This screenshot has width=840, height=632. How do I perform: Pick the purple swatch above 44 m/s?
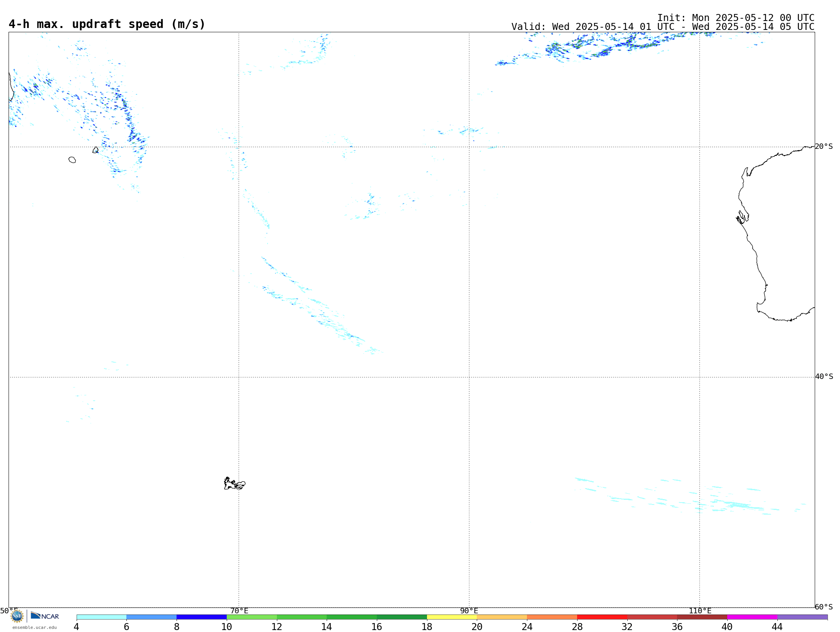click(802, 617)
